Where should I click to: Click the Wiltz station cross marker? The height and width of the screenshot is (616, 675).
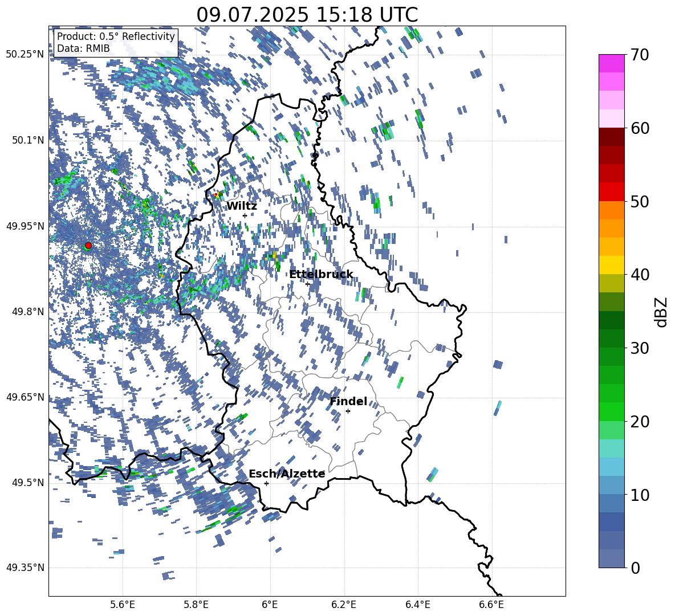coord(245,215)
